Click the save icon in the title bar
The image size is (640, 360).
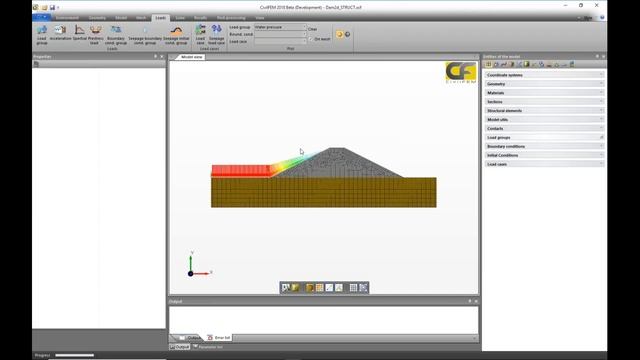click(x=52, y=7)
